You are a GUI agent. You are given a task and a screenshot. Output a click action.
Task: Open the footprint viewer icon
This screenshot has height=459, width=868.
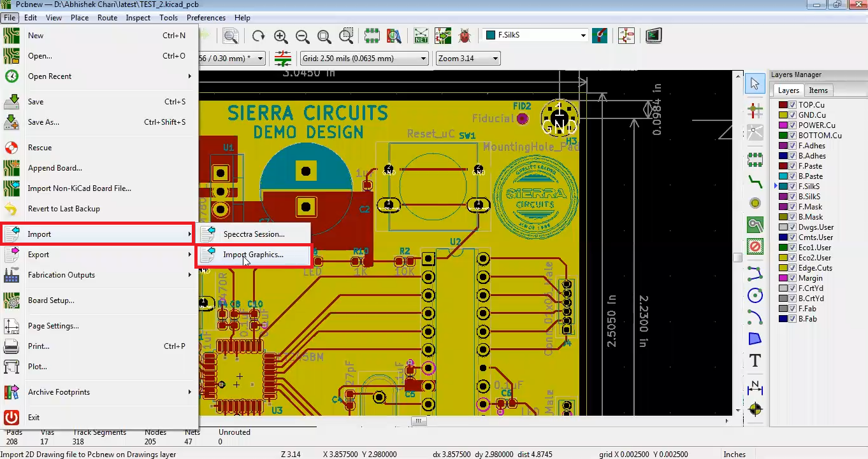coord(394,36)
